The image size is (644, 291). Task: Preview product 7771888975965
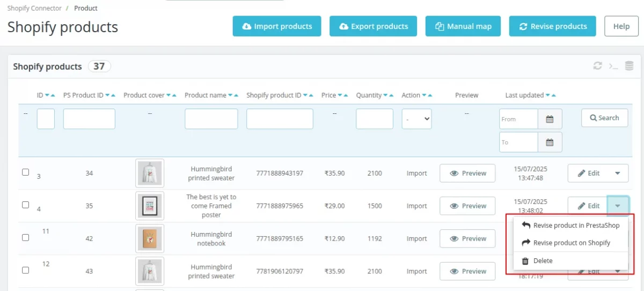[x=467, y=206]
